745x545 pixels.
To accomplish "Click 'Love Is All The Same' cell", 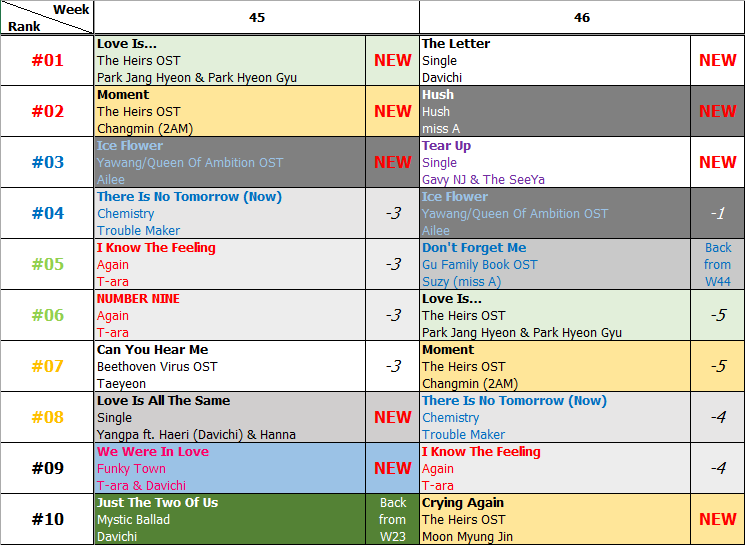I will pyautogui.click(x=230, y=417).
